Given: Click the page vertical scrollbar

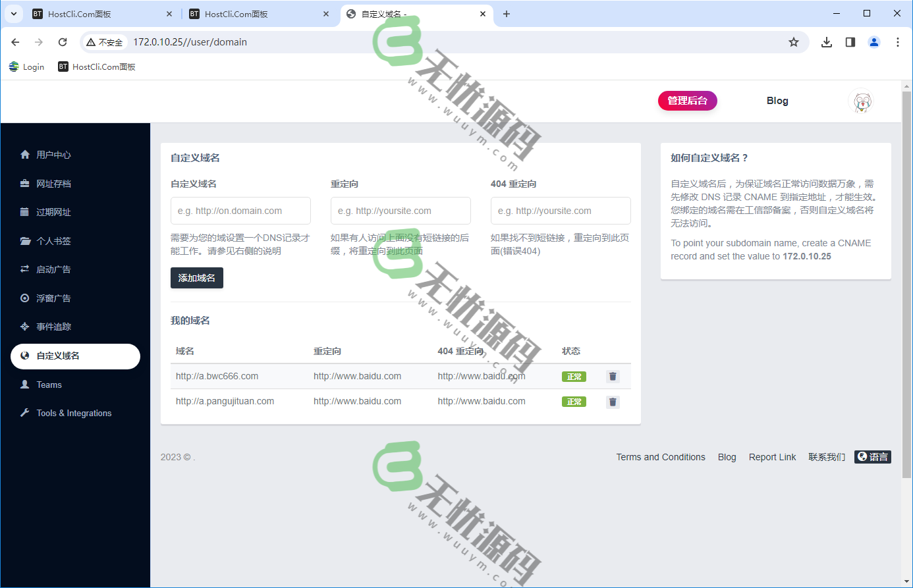Looking at the screenshot, I should click(x=906, y=283).
